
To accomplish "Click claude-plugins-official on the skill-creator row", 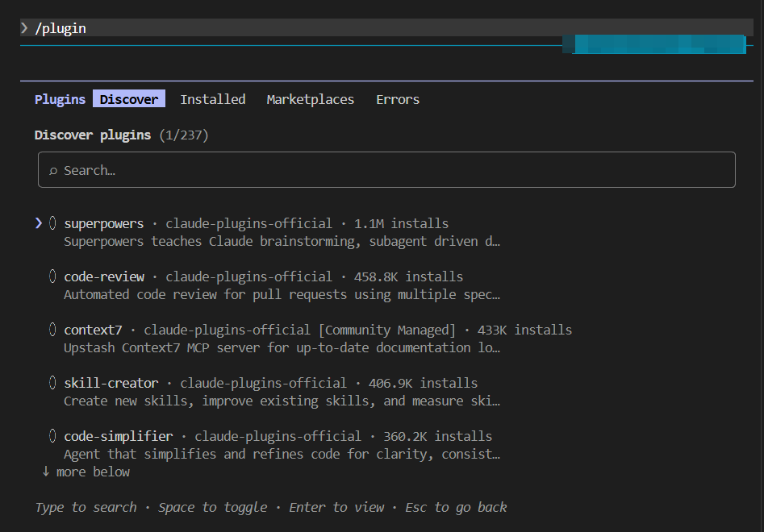I will point(263,384).
